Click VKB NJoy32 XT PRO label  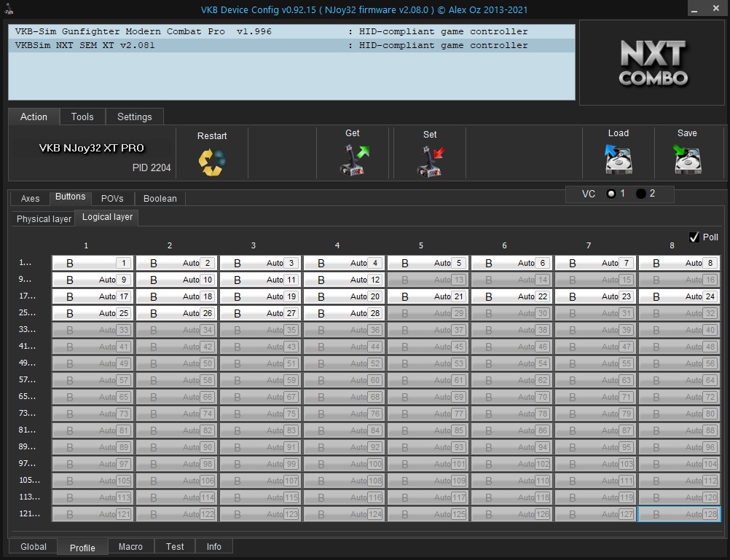[92, 148]
